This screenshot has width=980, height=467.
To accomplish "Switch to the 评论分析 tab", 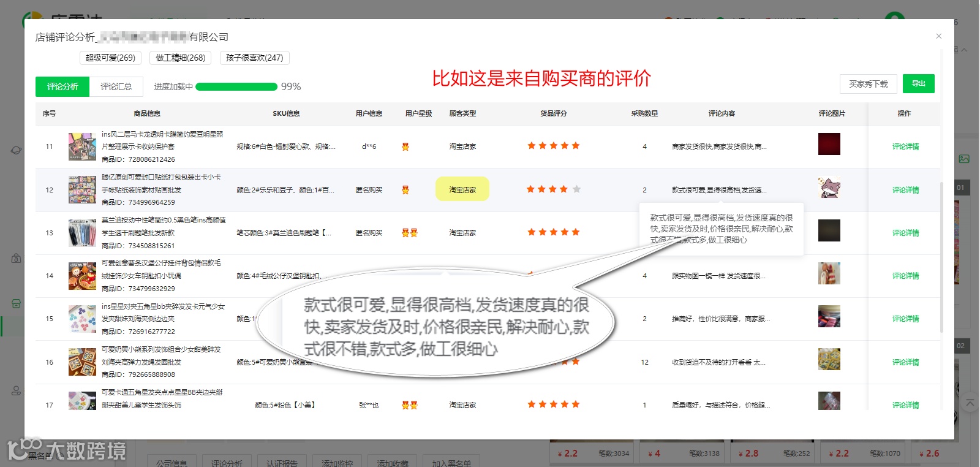I will (62, 86).
